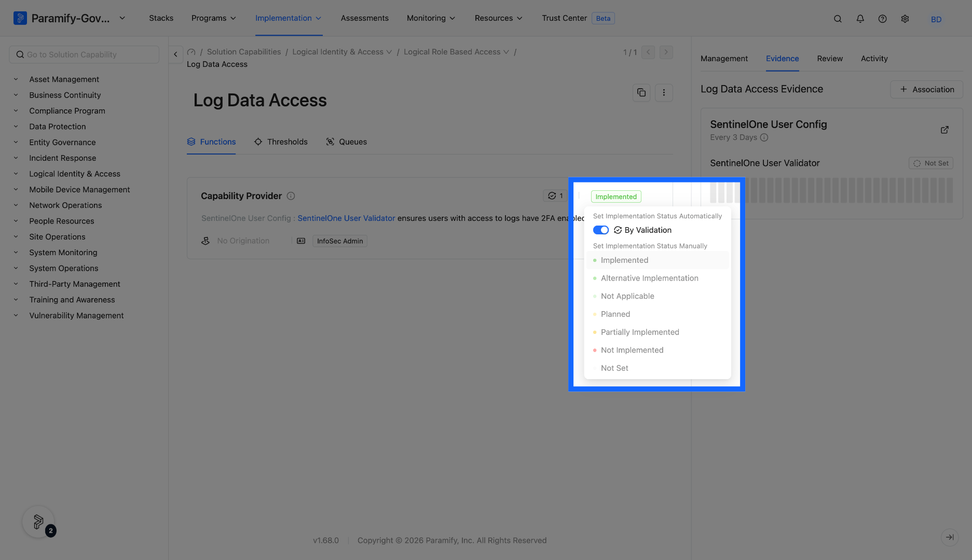The image size is (972, 560).
Task: Switch to the Review tab
Action: [x=830, y=59]
